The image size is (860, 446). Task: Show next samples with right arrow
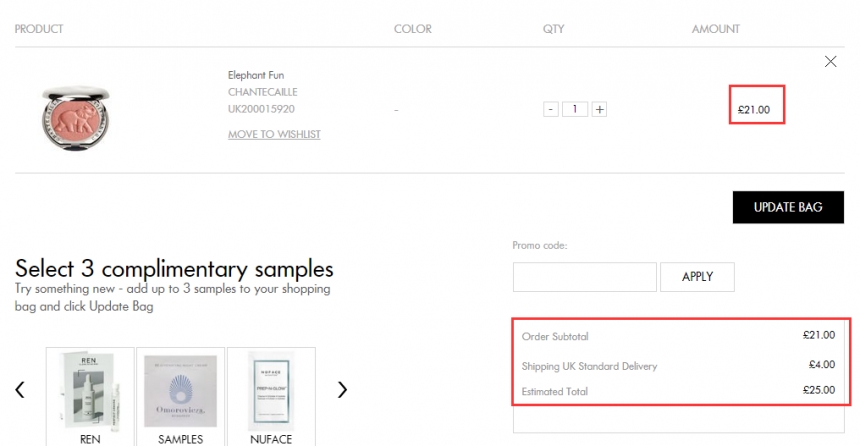342,389
